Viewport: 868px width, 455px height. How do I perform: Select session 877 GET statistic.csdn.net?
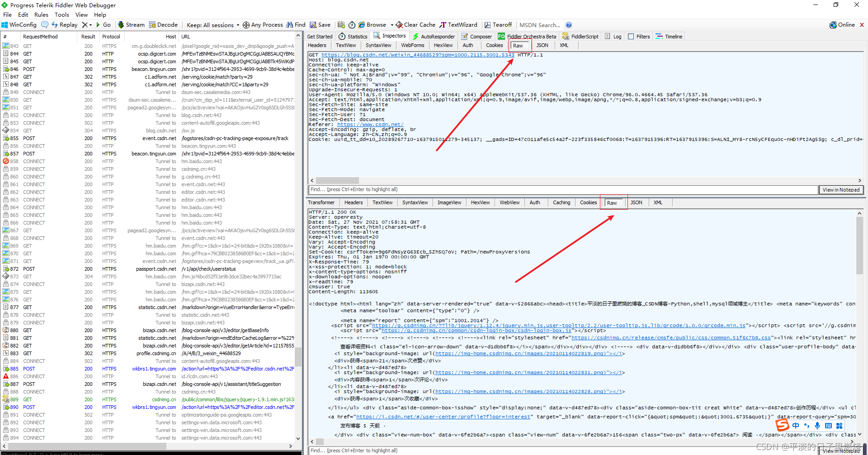coord(149,307)
